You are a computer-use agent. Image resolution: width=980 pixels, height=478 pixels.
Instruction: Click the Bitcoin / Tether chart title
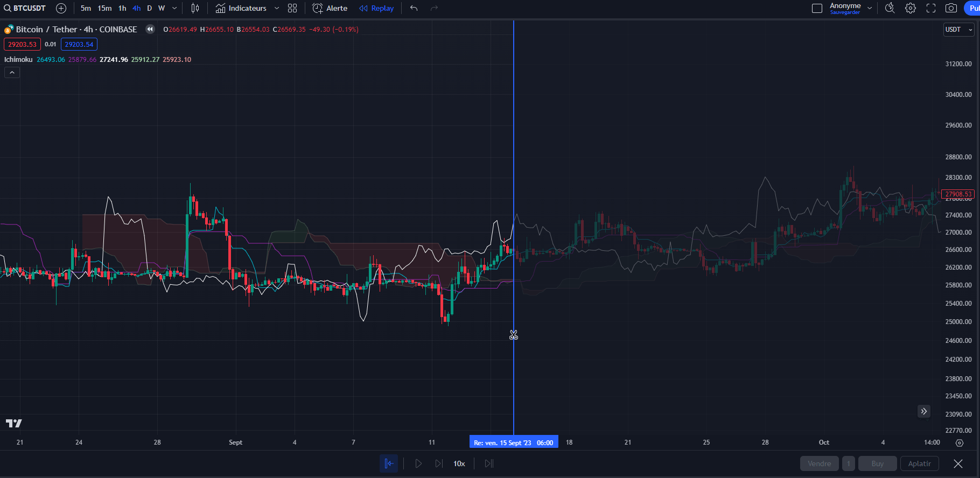[76, 30]
